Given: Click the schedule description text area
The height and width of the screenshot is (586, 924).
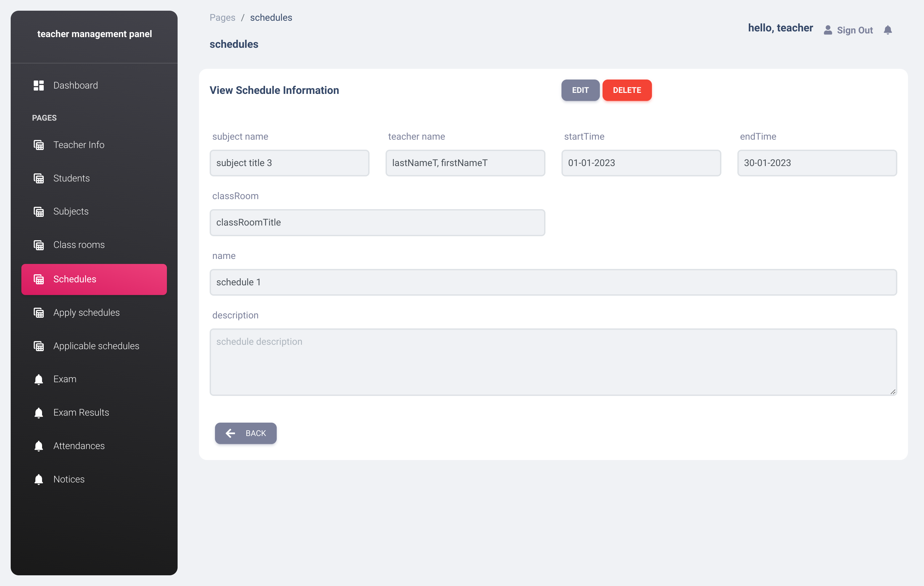Looking at the screenshot, I should pyautogui.click(x=553, y=362).
